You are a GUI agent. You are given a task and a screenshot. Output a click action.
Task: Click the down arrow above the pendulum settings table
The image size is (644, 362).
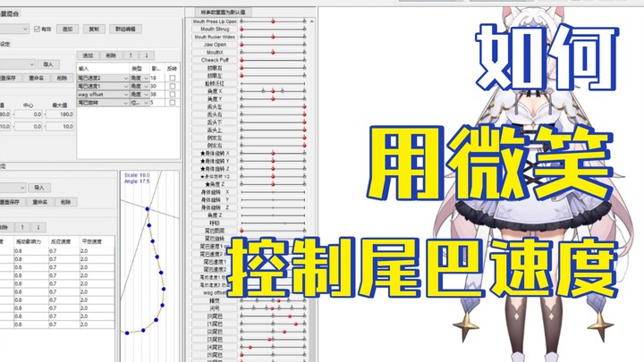38,227
